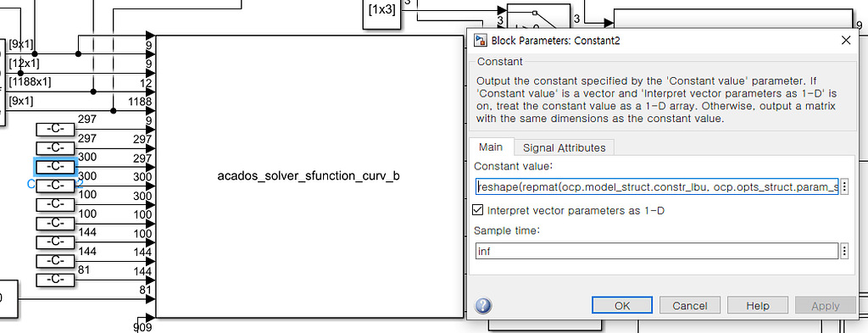Click the Help button

757,305
